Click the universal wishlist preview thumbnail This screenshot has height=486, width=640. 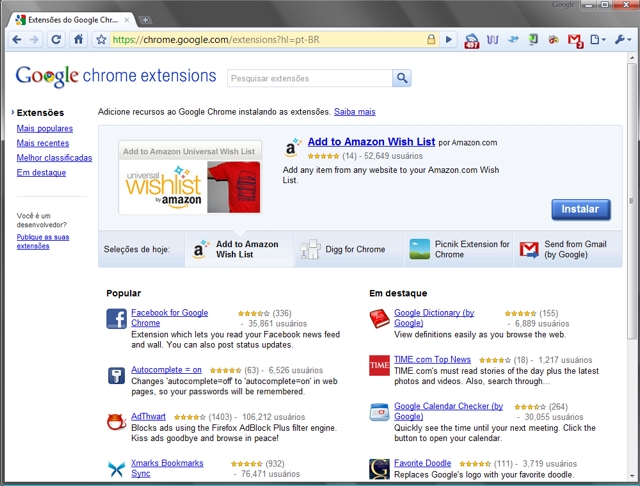point(190,178)
